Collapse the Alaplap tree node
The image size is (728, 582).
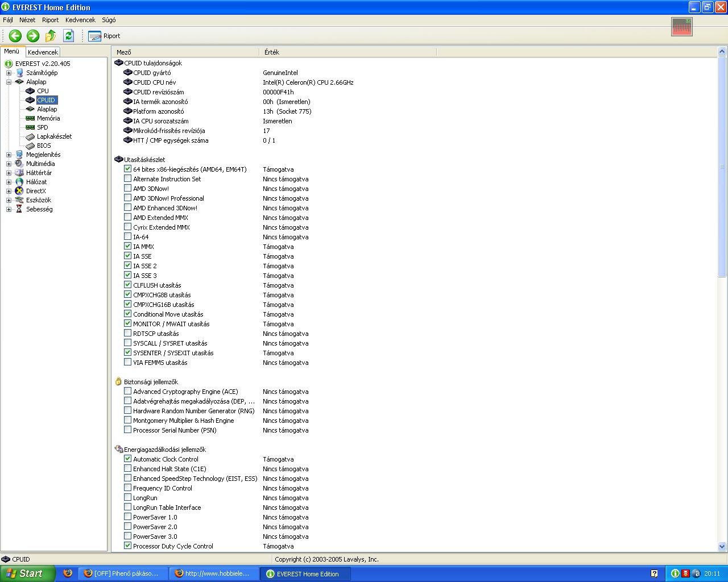9,82
